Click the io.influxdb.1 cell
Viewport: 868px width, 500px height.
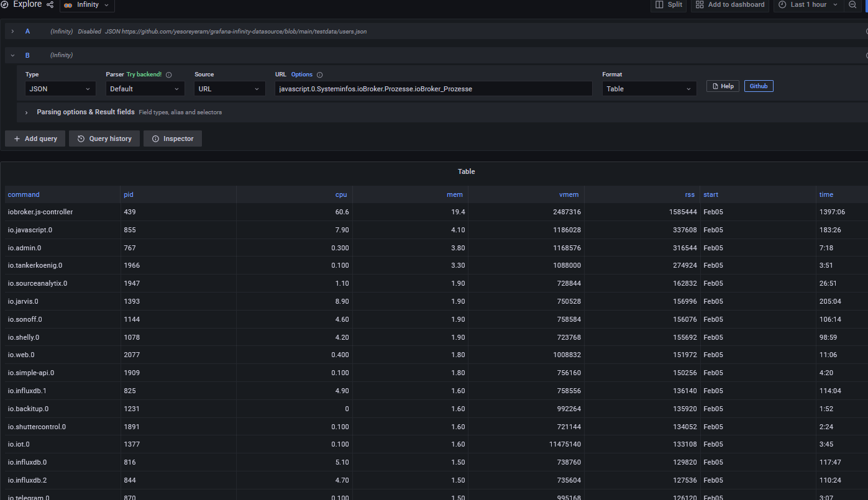coord(63,391)
